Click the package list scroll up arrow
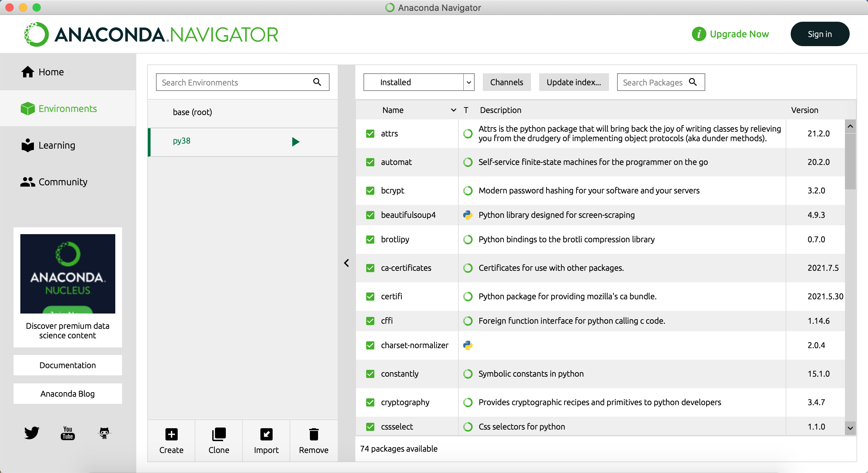 coord(850,127)
